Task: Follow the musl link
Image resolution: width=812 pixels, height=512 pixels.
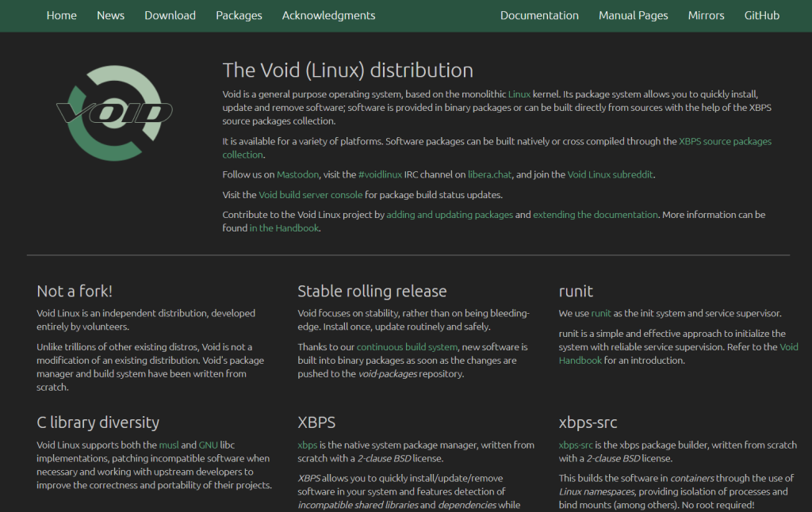Action: click(169, 445)
